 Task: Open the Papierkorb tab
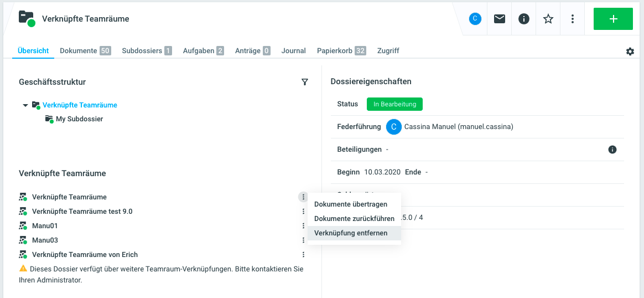coord(341,51)
